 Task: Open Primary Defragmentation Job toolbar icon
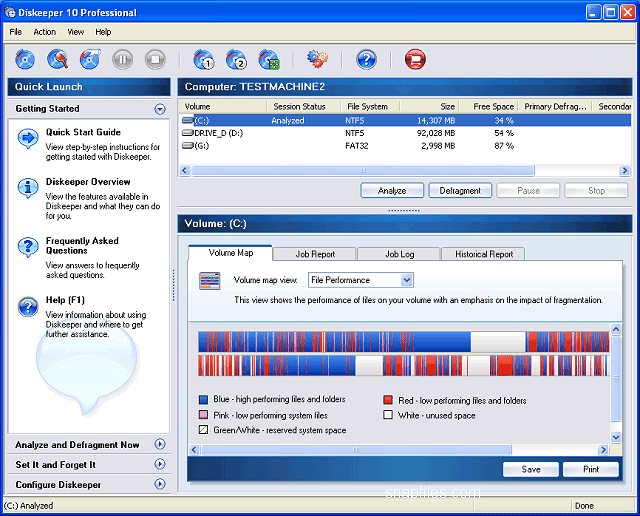204,60
